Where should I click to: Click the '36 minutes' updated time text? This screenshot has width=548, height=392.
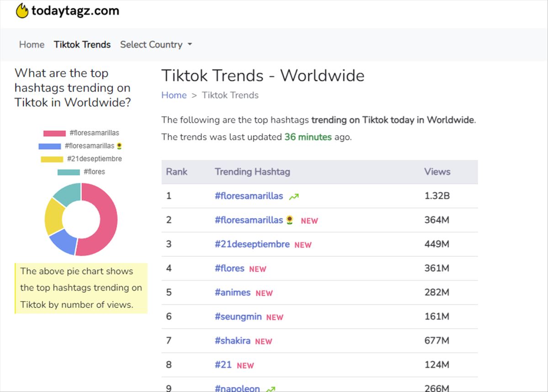click(308, 137)
